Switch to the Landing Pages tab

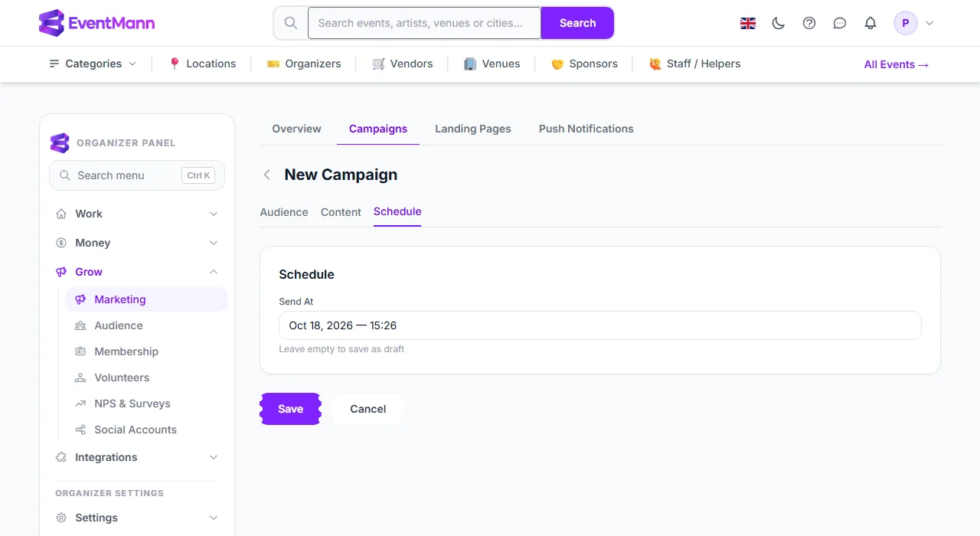coord(473,129)
